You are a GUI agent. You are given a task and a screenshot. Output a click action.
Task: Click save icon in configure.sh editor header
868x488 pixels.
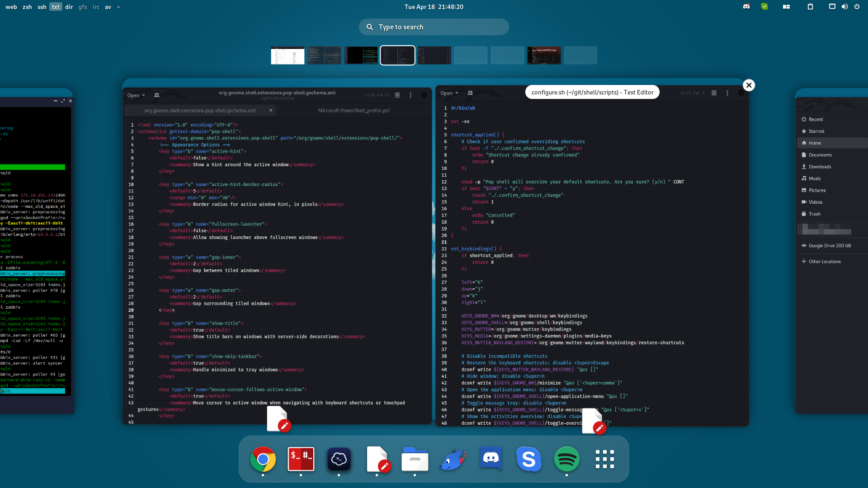click(x=714, y=93)
